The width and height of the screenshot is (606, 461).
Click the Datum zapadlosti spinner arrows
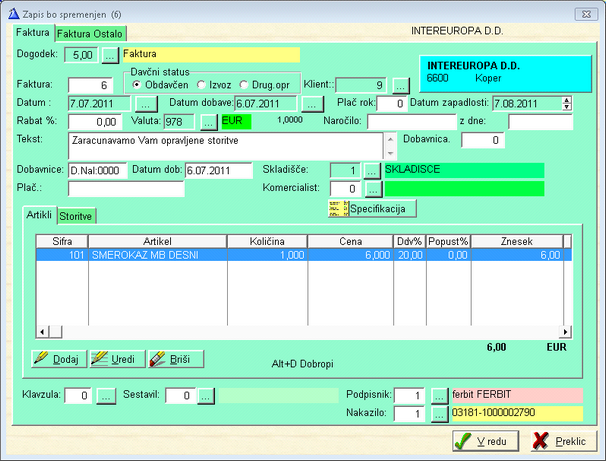[567, 104]
